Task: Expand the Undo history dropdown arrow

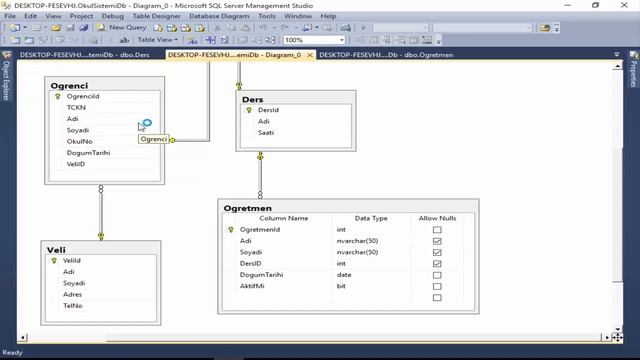Action: 274,28
